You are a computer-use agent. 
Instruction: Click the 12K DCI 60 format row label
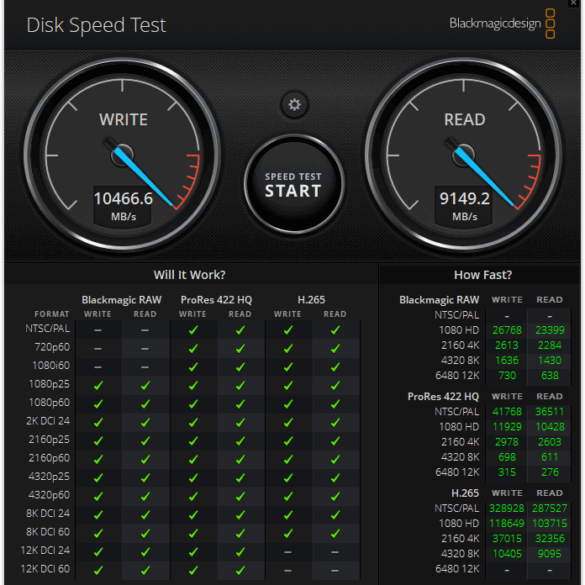click(x=45, y=569)
